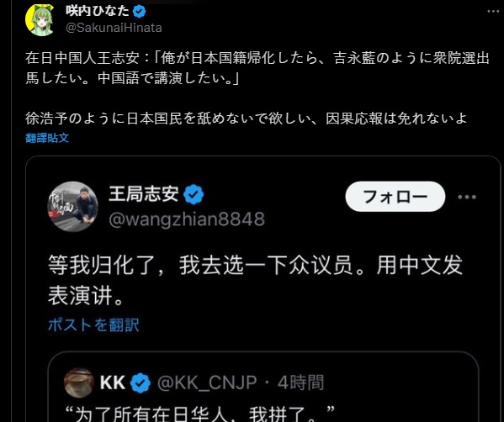Image resolution: width=504 pixels, height=422 pixels.
Task: Click KK account avatar
Action: (79, 382)
